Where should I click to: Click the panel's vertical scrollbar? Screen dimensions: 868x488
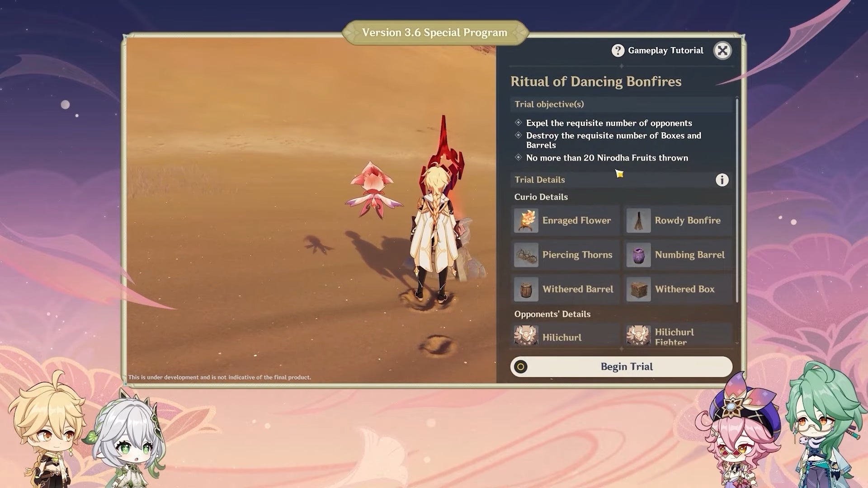click(x=737, y=199)
